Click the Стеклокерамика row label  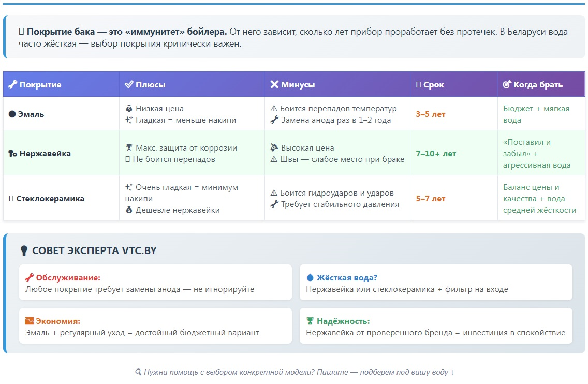pyautogui.click(x=50, y=199)
